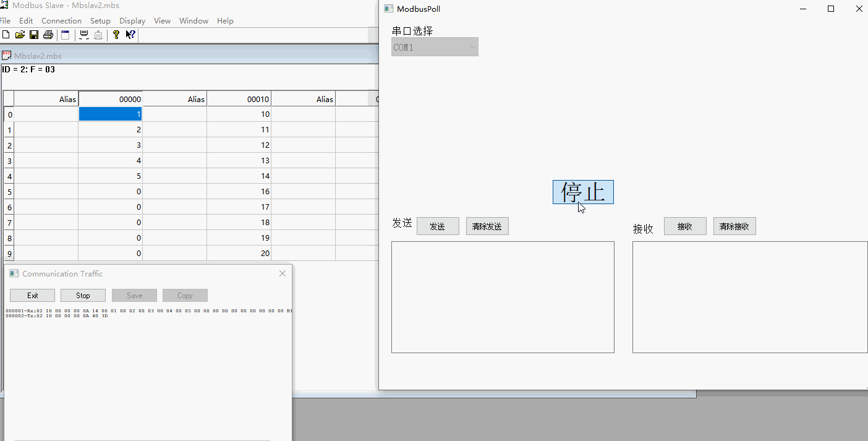The height and width of the screenshot is (441, 868).
Task: Open the View menu
Action: (x=162, y=20)
